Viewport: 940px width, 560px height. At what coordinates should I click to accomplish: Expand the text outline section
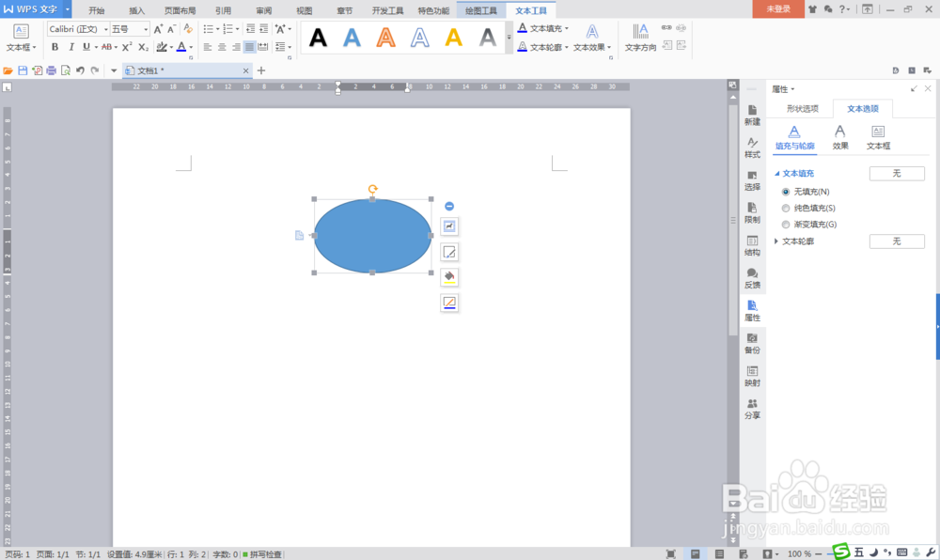pyautogui.click(x=776, y=241)
